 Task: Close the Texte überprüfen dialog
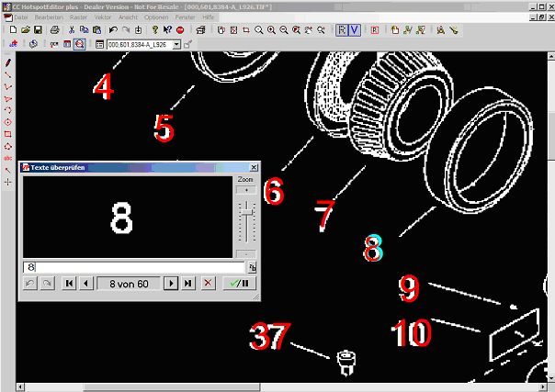[x=254, y=167]
